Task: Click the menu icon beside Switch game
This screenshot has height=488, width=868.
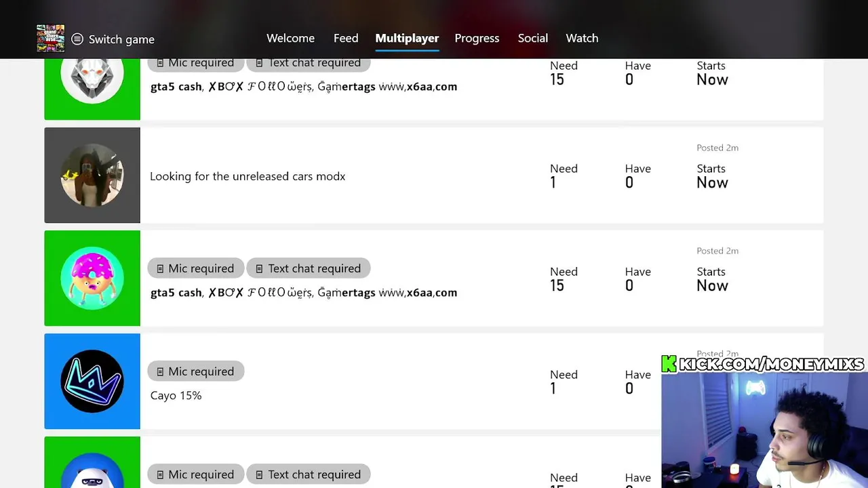Action: pyautogui.click(x=77, y=39)
